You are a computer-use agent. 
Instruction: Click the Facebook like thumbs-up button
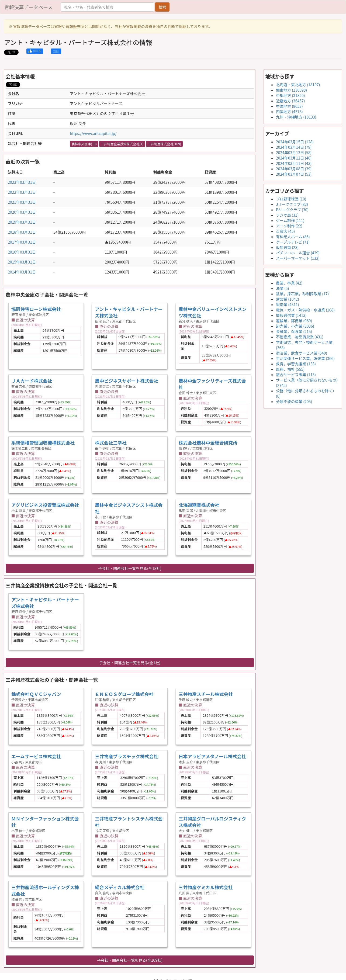pyautogui.click(x=34, y=51)
